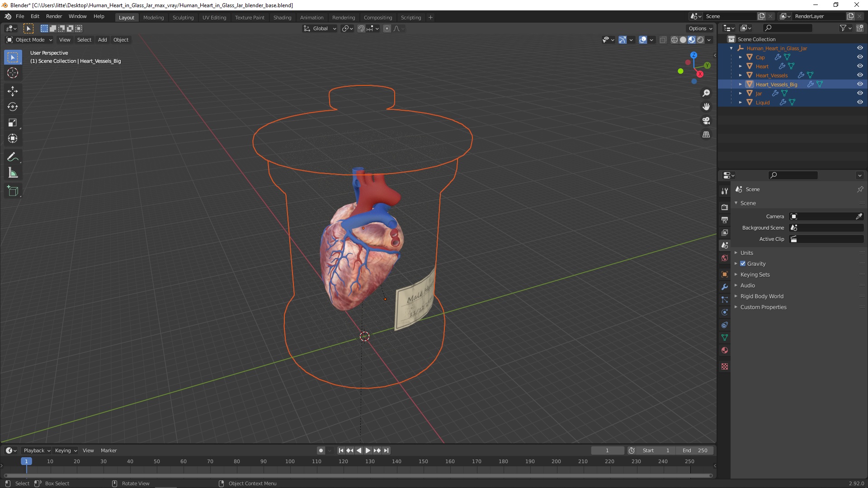Open the viewport Add menu
868x488 pixels.
[103, 40]
